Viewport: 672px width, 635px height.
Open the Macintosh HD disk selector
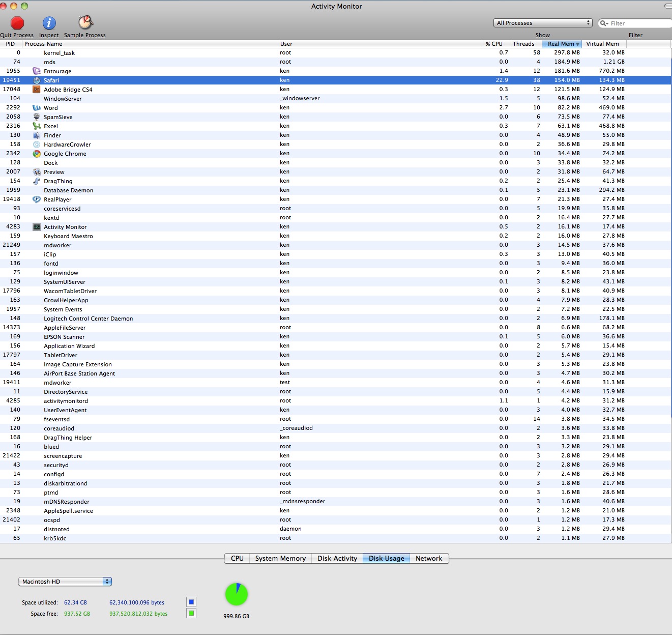[x=65, y=582]
